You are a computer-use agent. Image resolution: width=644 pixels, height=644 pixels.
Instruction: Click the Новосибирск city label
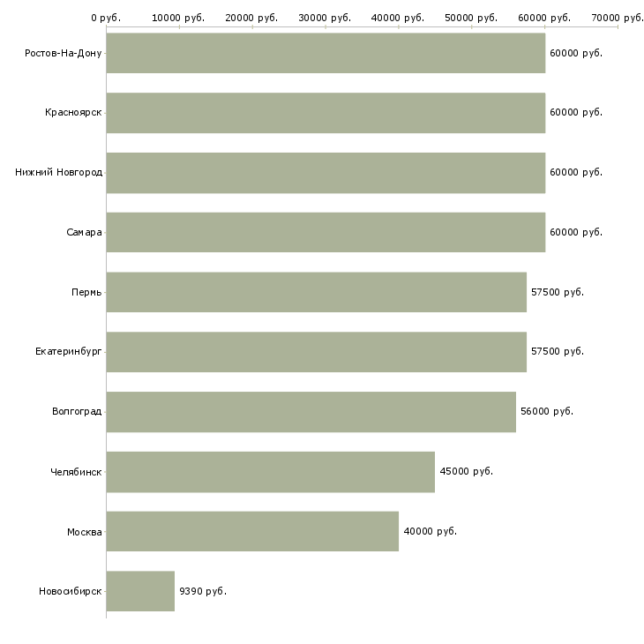click(71, 591)
